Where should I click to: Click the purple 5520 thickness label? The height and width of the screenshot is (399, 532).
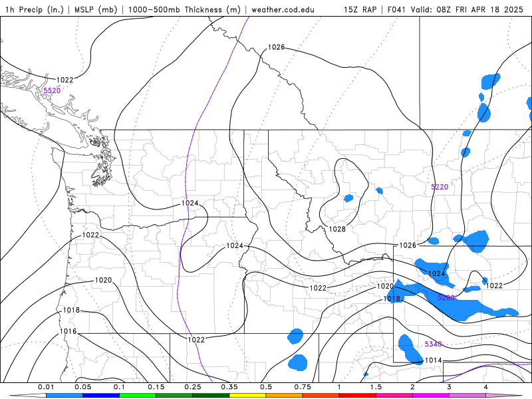point(52,90)
